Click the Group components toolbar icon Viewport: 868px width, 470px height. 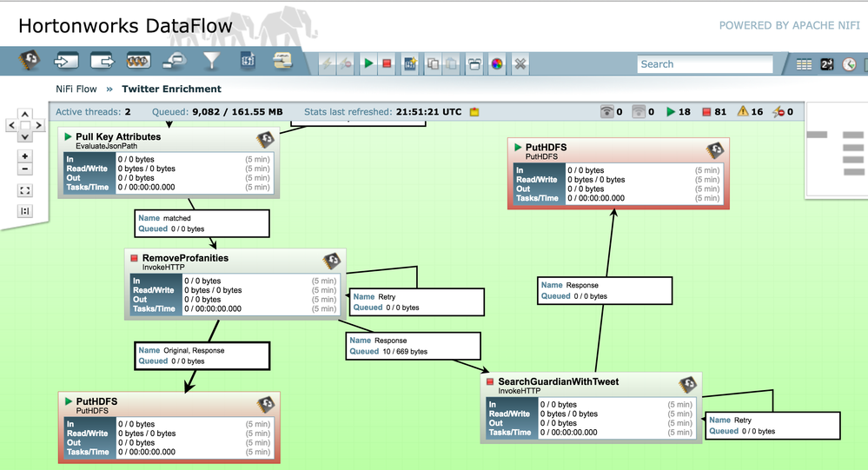click(x=474, y=63)
